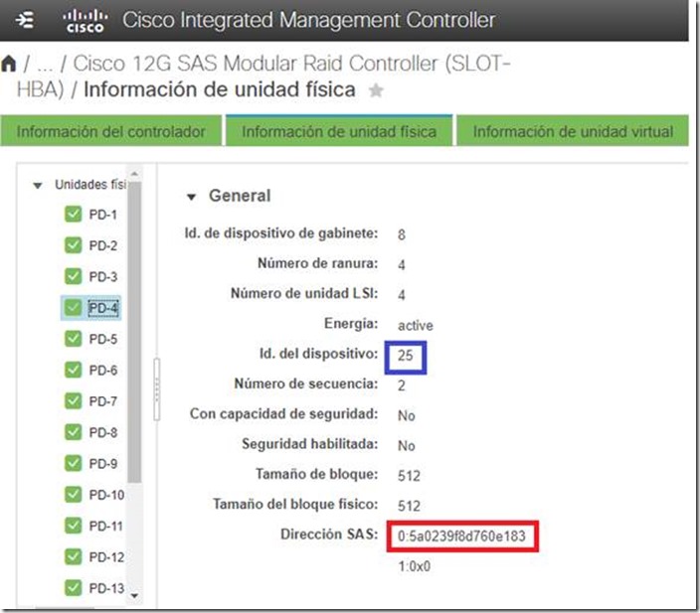700x613 pixels.
Task: Click the green status icon beside PD-7
Action: tap(73, 401)
